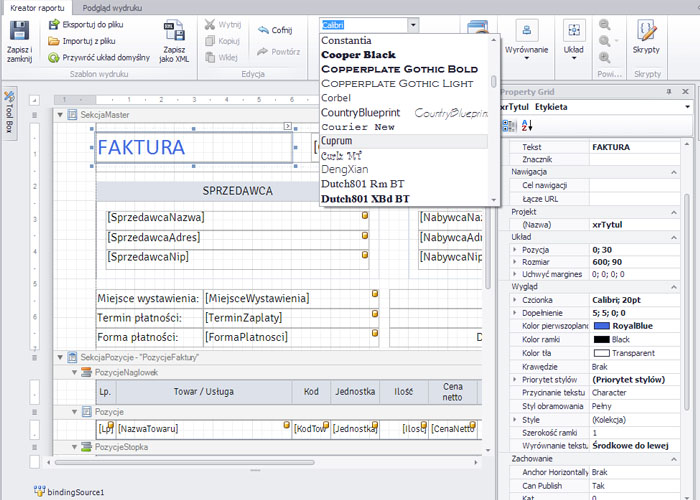Select the Kreator raportu tab
The width and height of the screenshot is (700, 500).
(37, 7)
